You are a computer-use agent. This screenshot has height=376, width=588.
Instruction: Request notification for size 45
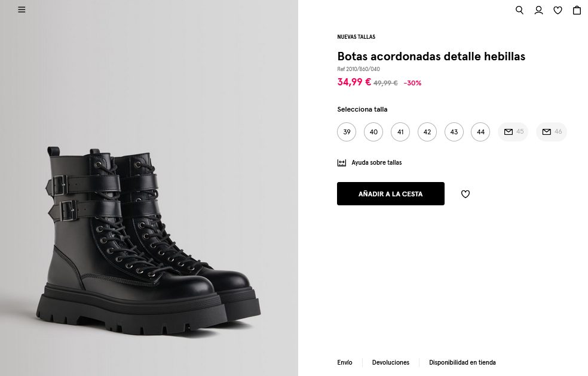coord(513,132)
